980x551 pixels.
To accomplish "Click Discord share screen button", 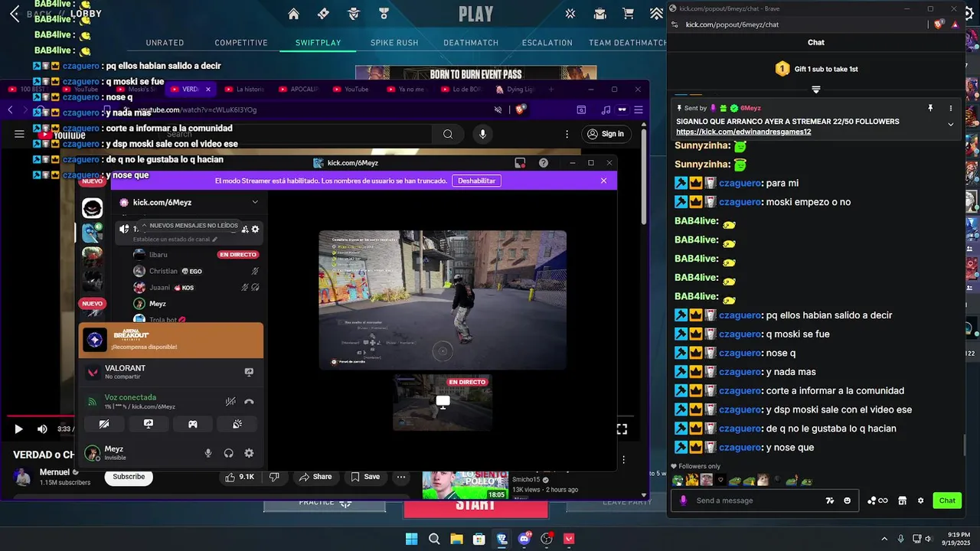I will pyautogui.click(x=149, y=424).
